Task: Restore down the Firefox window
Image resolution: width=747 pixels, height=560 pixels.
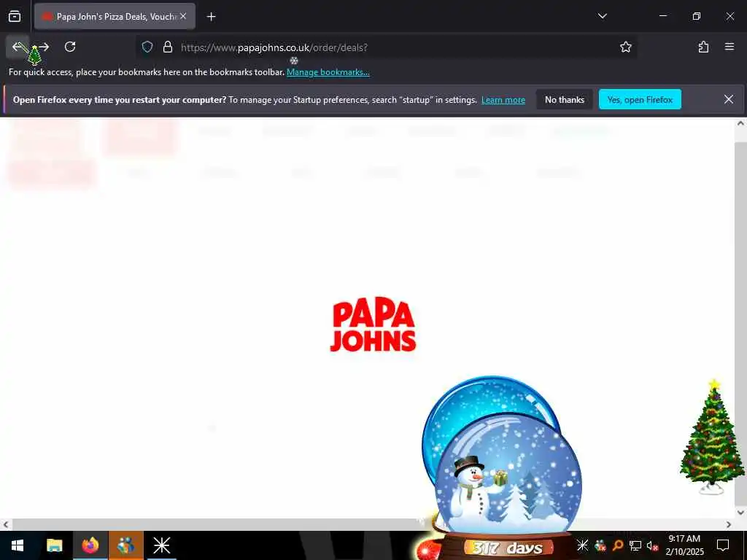Action: click(696, 16)
